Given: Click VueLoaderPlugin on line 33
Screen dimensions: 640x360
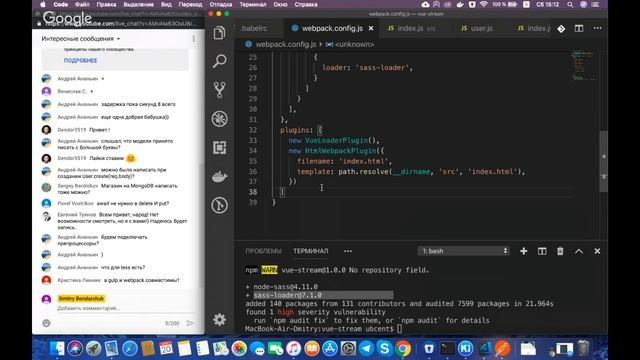Looking at the screenshot, I should [336, 140].
